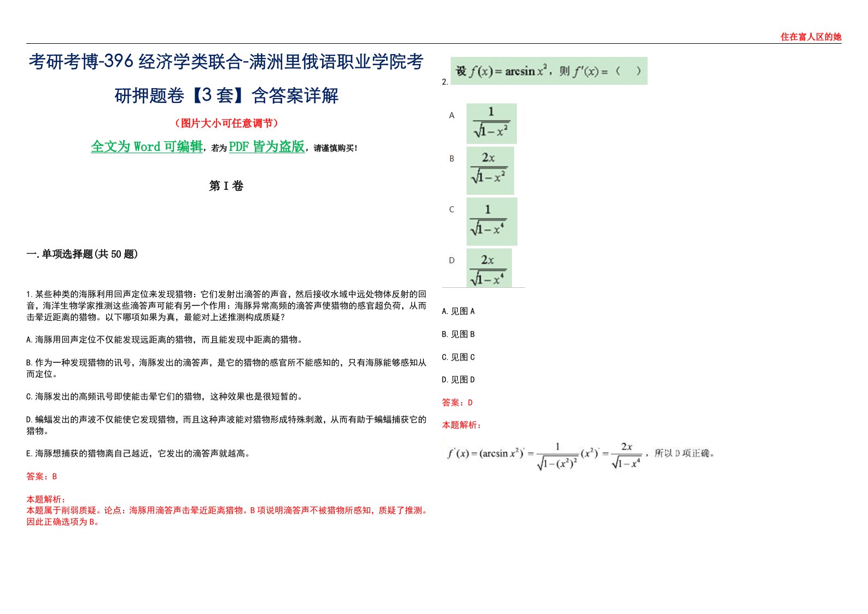Click formula image D: 2x over √(1-x⁴)
868x614 pixels.
[x=489, y=268]
